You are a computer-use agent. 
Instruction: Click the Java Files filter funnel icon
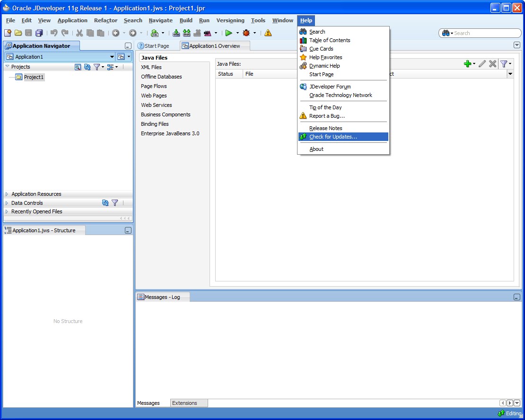pos(504,64)
